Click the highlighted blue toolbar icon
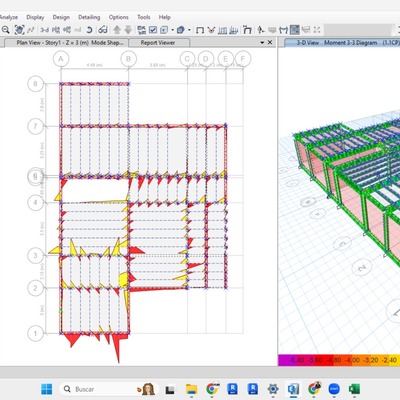The image size is (400, 400). point(295,30)
